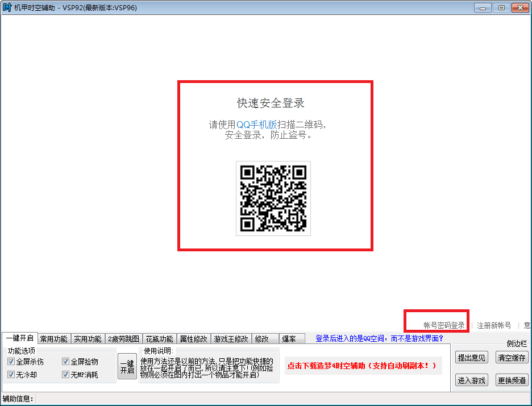The width and height of the screenshot is (532, 406).
Task: Close the 机甲时空辅助 window
Action: pyautogui.click(x=520, y=7)
